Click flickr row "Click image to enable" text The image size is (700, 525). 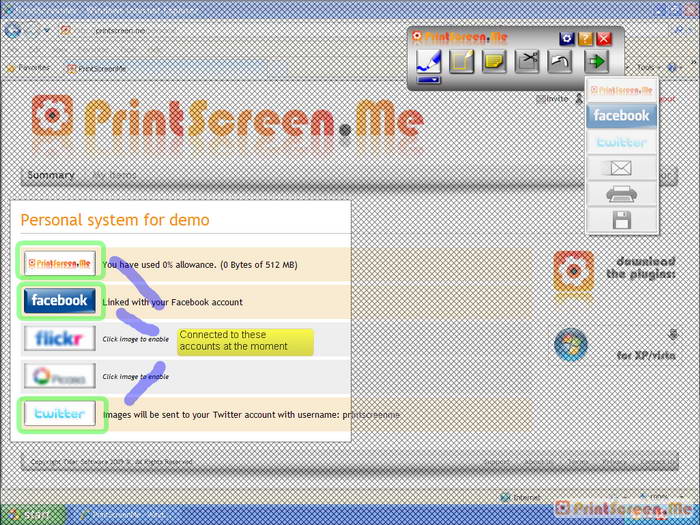coord(136,339)
